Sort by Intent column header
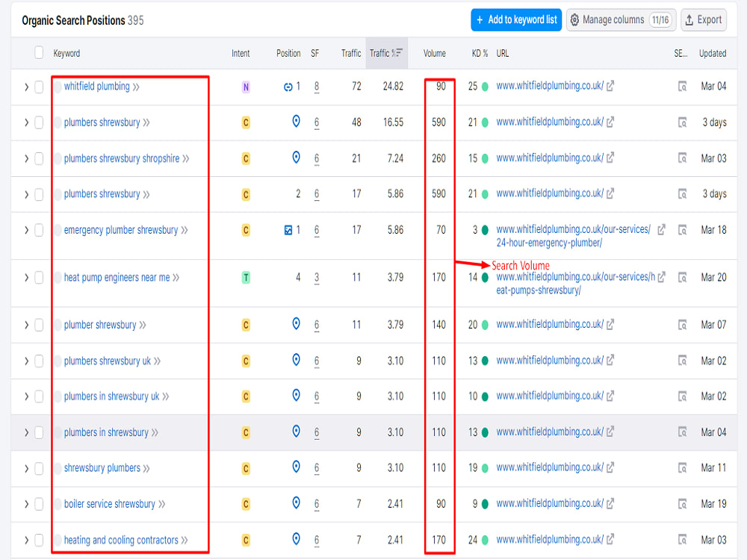Screen dimensions: 747x560 click(x=241, y=53)
